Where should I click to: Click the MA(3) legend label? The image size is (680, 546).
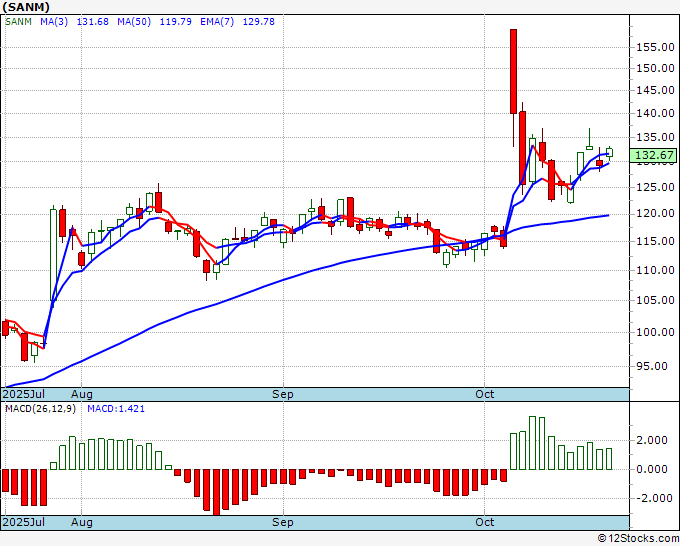click(54, 22)
